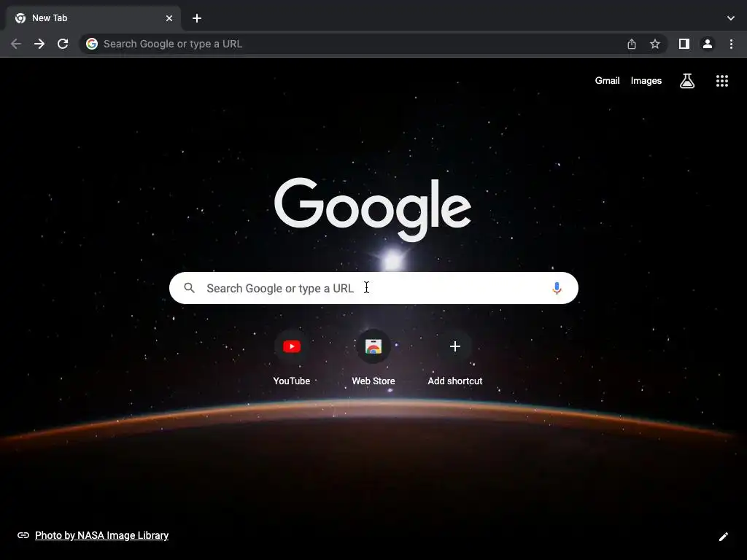Click the Add shortcut button

coord(455,357)
